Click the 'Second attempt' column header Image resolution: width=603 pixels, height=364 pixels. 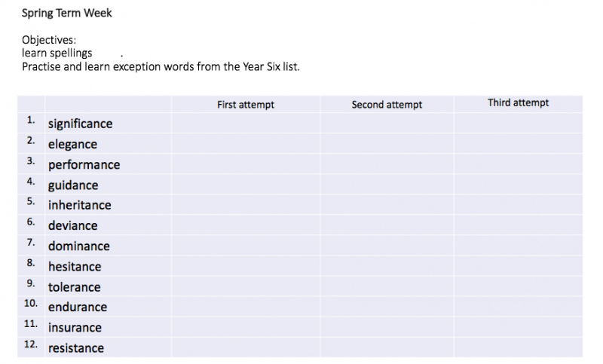[x=387, y=105]
